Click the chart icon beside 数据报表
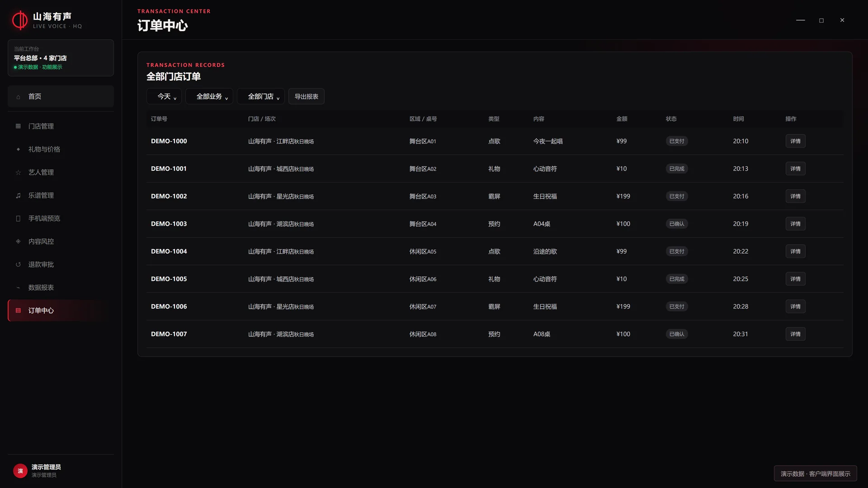 coord(18,287)
